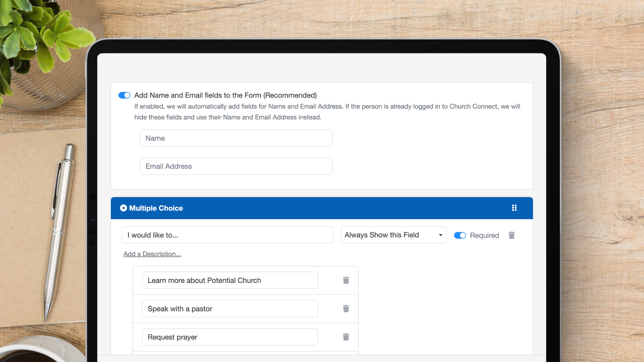Click the 'Add a Description...' link
644x362 pixels.
(152, 254)
